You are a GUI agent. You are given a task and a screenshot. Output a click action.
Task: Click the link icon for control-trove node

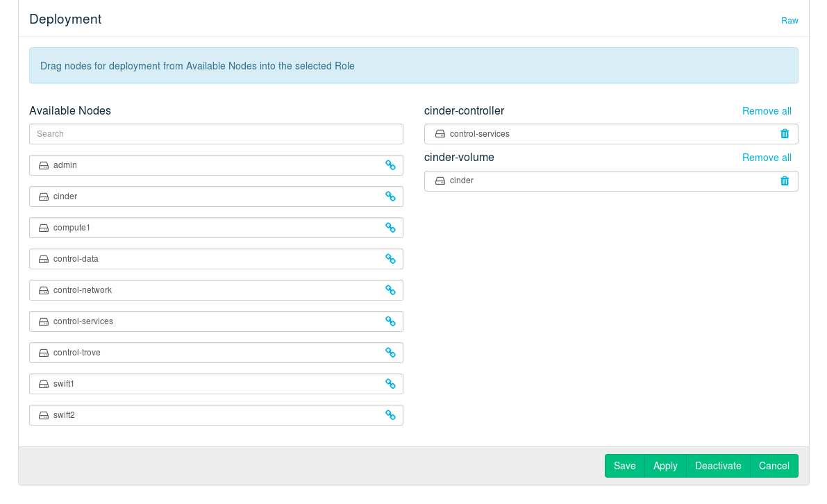(390, 353)
